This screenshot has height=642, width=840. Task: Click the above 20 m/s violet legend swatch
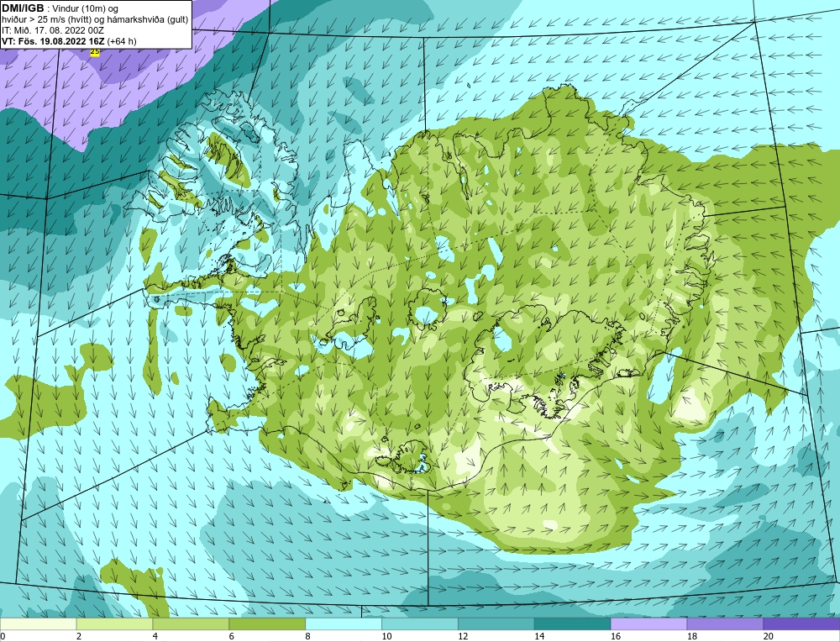tap(801, 624)
